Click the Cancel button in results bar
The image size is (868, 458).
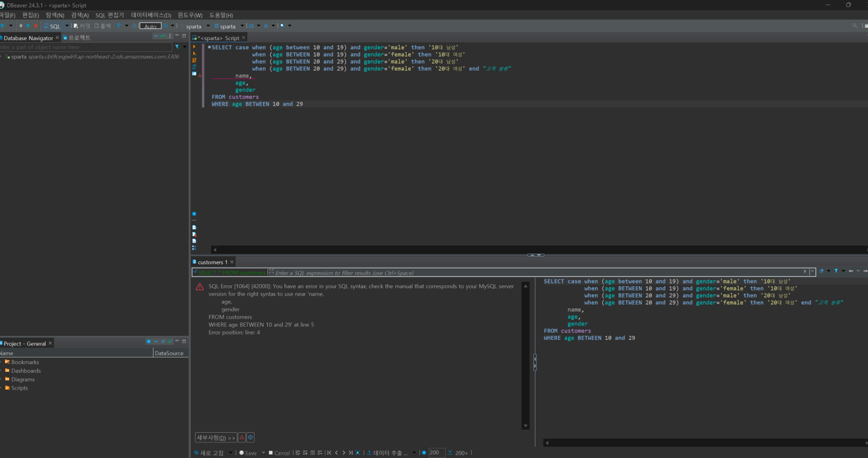click(x=279, y=453)
